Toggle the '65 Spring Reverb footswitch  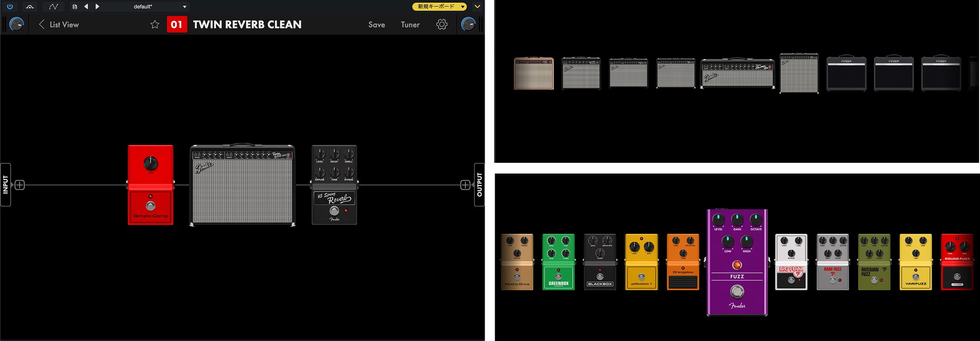coord(334,211)
